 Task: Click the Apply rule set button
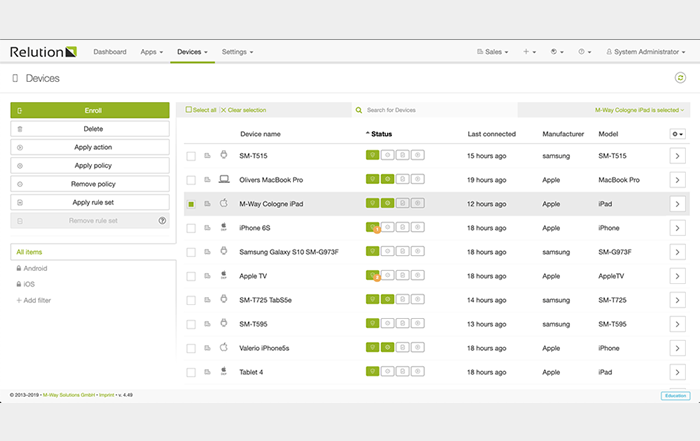point(90,202)
